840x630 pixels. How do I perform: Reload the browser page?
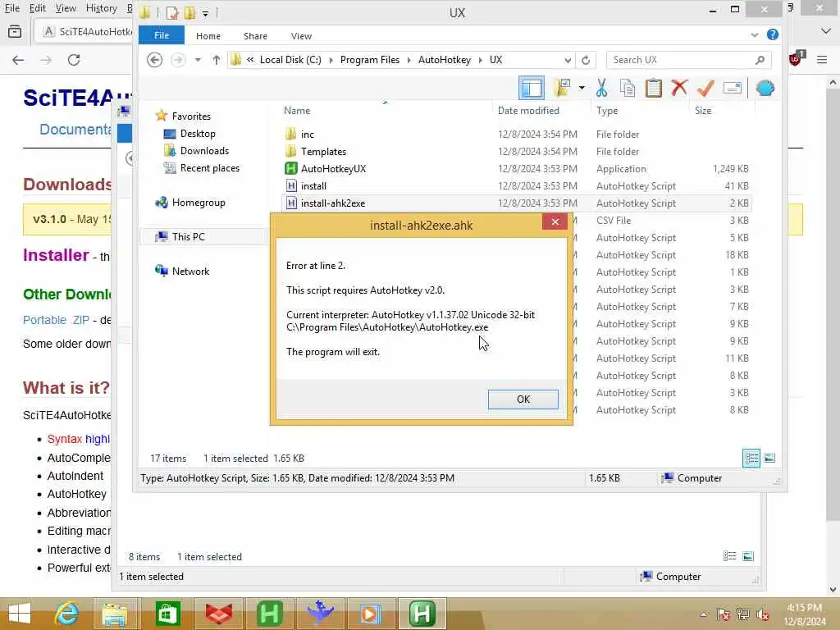(74, 60)
